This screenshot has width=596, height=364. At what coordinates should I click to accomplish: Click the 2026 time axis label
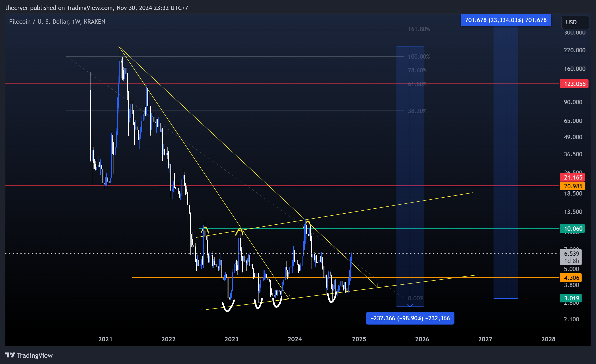[x=422, y=339]
